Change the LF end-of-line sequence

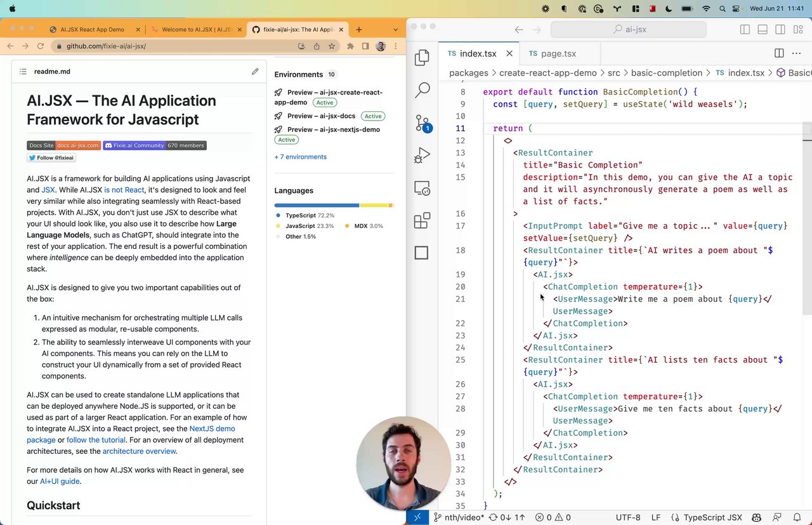coord(656,517)
